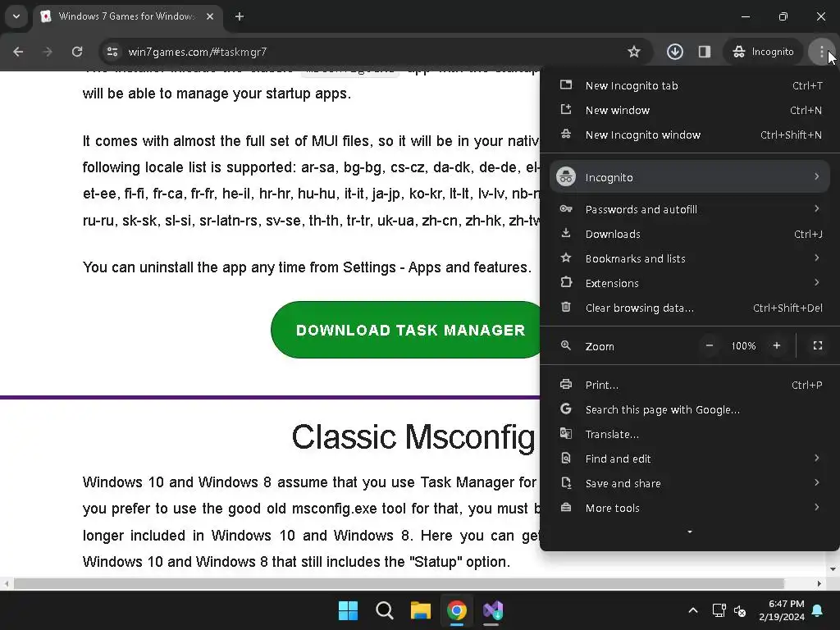This screenshot has width=840, height=630.
Task: Expand Save and share submenu
Action: click(x=690, y=484)
